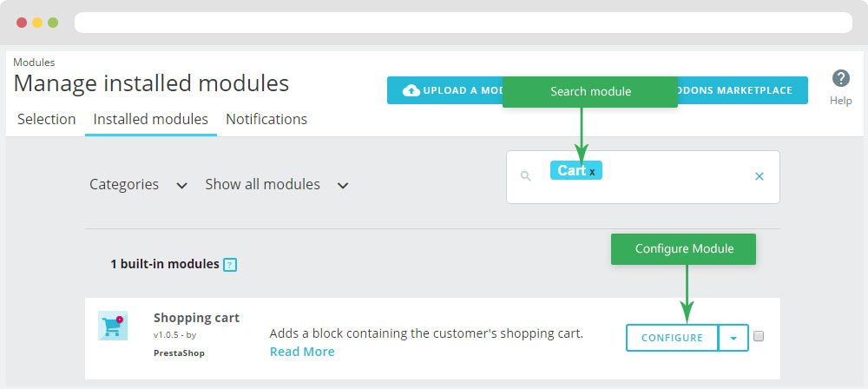Click the Shopping cart module icon
The width and height of the screenshot is (868, 389).
(113, 326)
